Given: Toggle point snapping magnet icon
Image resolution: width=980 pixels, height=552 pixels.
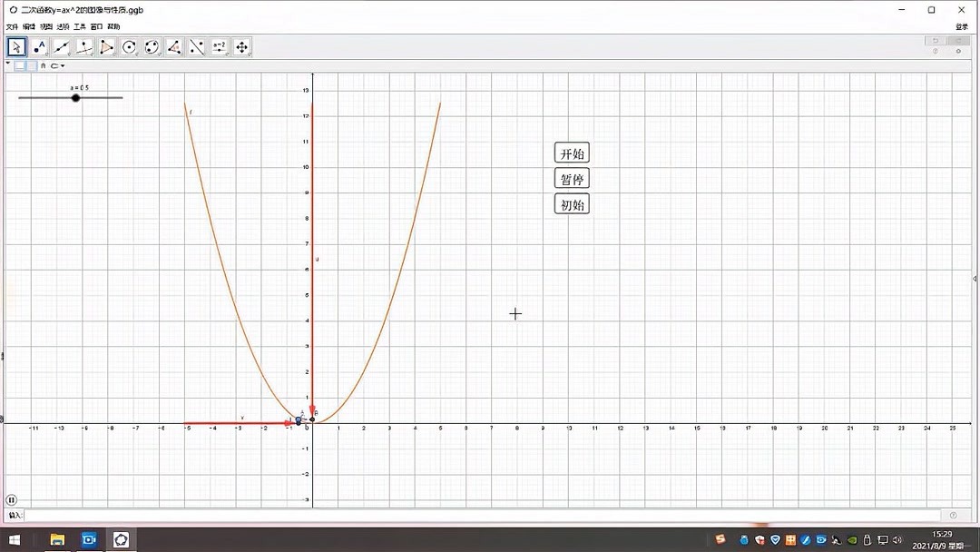Looking at the screenshot, I should tap(43, 65).
